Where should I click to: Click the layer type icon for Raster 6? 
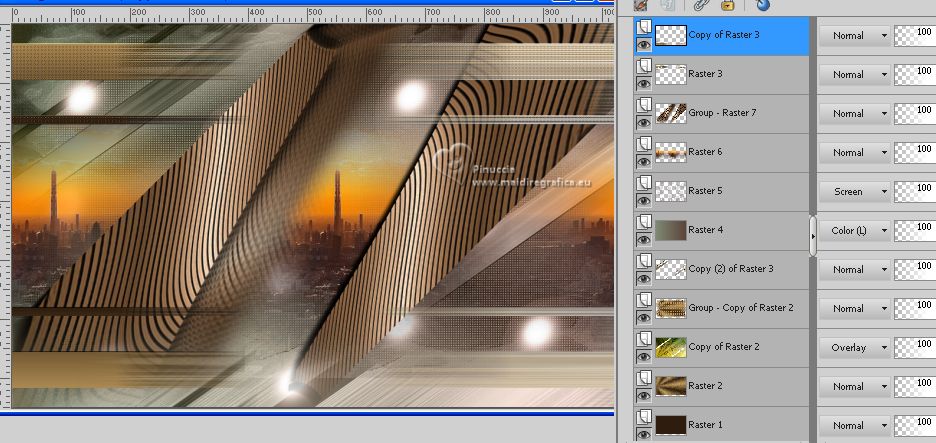pyautogui.click(x=644, y=145)
